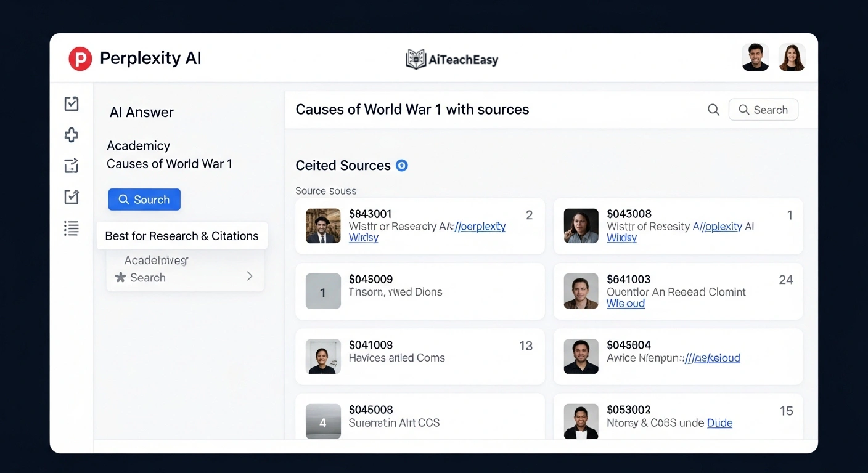Select the AI Answer tab
The height and width of the screenshot is (473, 868).
pos(141,112)
